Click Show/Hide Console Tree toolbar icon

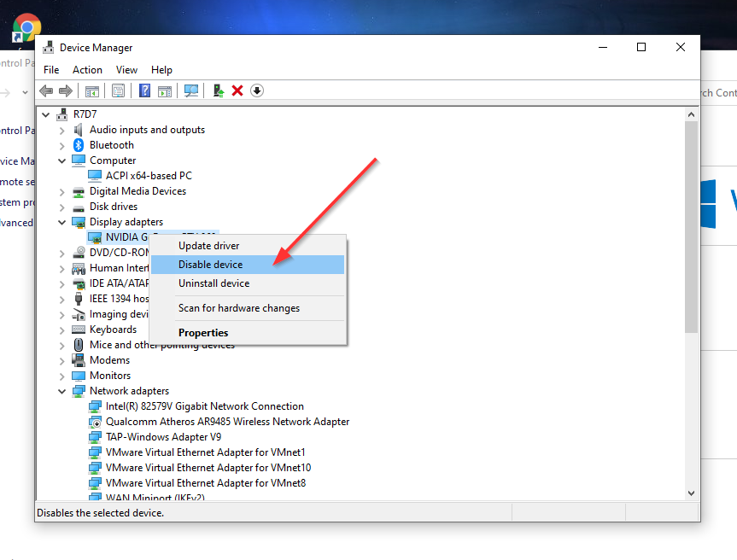(92, 90)
